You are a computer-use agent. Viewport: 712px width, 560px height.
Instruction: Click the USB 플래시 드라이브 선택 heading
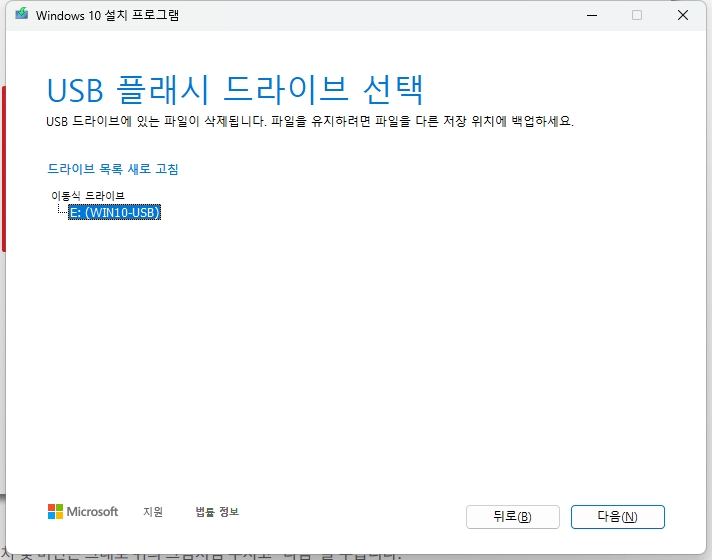(235, 89)
